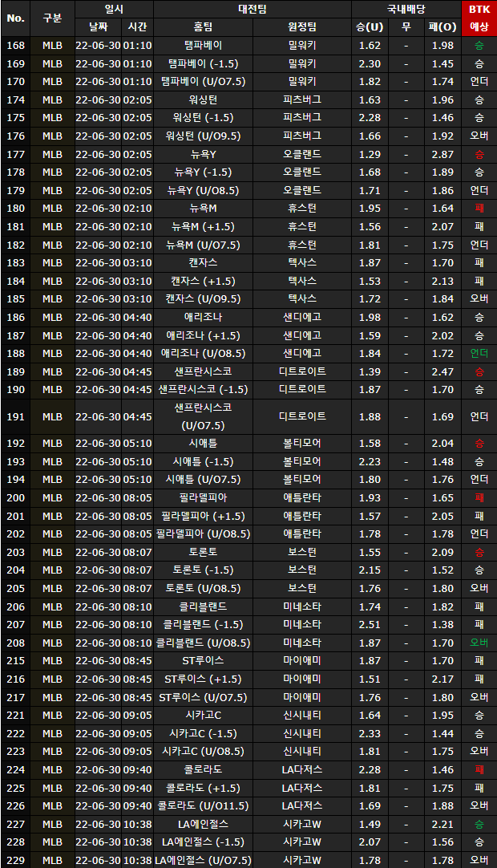Image resolution: width=497 pixels, height=868 pixels.
Task: Select row number 229
Action: coord(15,860)
